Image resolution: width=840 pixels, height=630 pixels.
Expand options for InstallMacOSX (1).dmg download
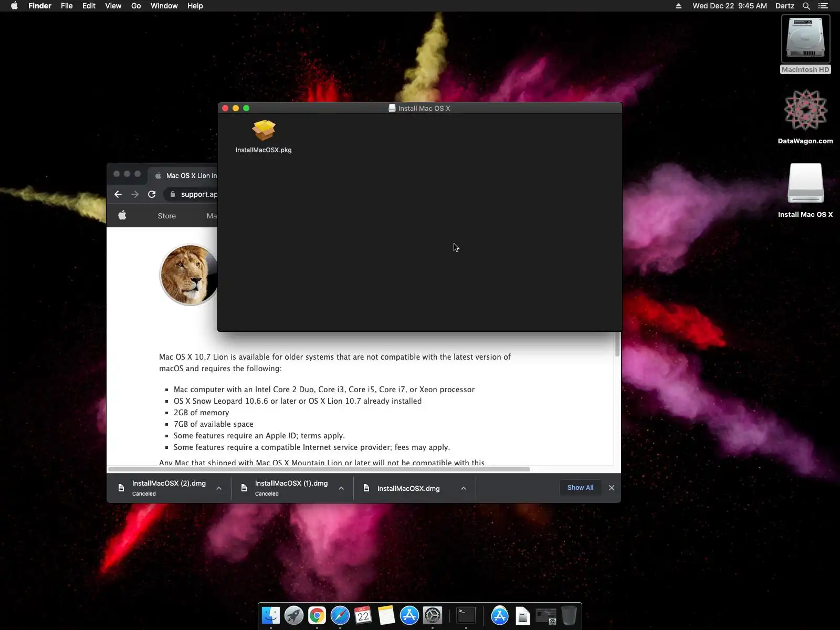(x=341, y=488)
